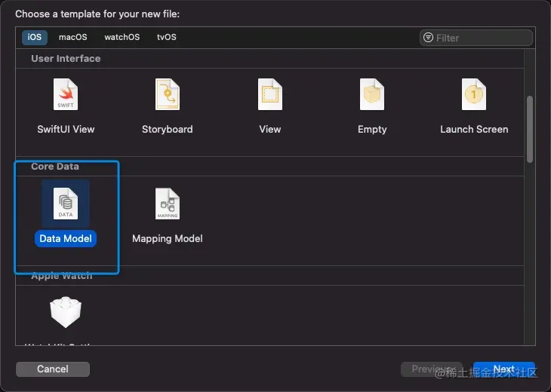The width and height of the screenshot is (551, 392).
Task: Click the Data Model label text
Action: point(66,239)
